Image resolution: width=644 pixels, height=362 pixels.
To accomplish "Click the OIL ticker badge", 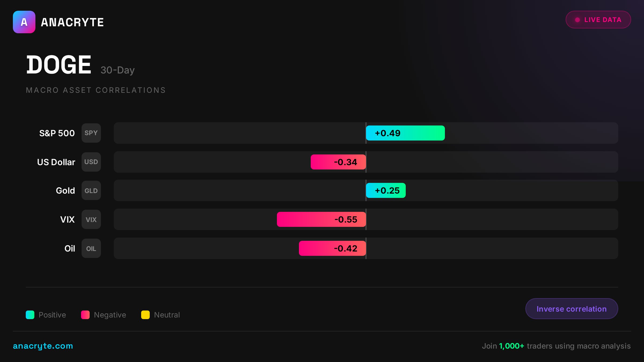I will 91,249.
